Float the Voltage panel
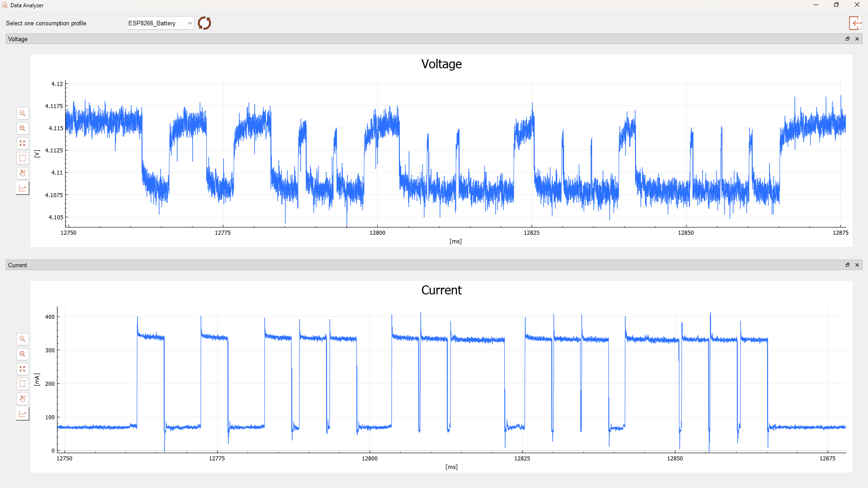This screenshot has width=868, height=488. (848, 39)
